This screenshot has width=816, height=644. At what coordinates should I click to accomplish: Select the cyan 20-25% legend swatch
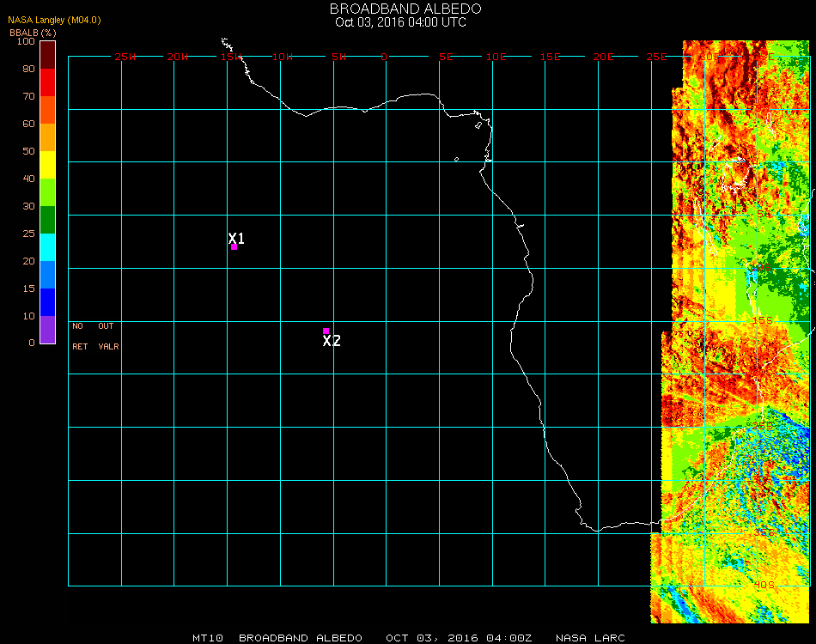[47, 247]
